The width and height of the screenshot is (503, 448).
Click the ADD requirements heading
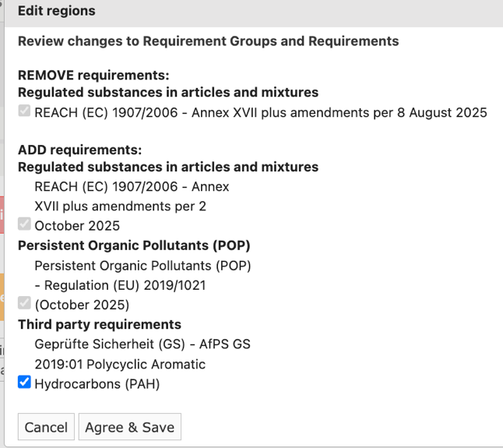click(80, 150)
